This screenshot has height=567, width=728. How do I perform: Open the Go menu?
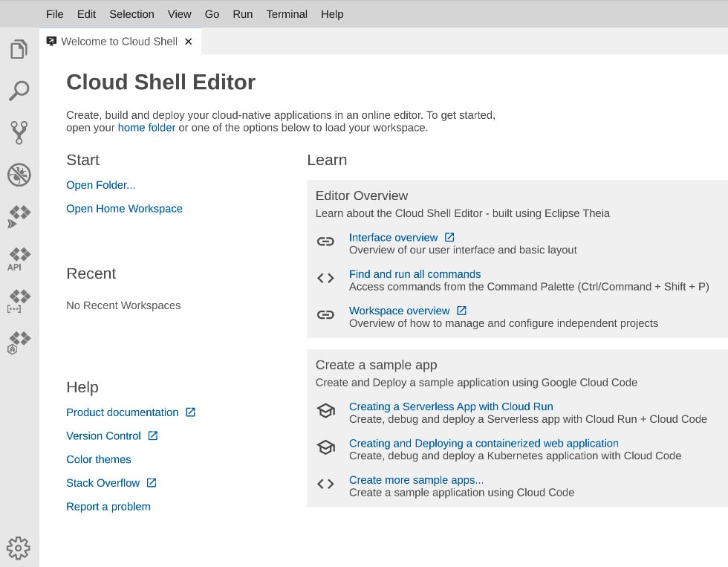[x=212, y=14]
